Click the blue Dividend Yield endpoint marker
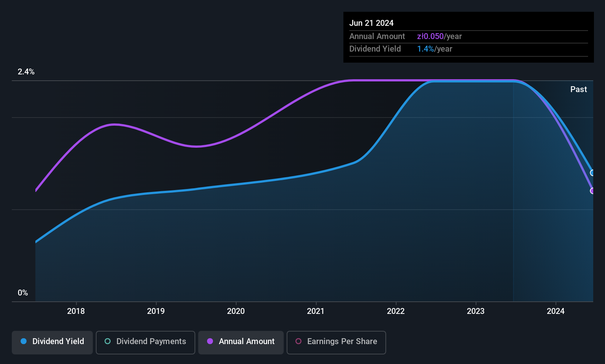 [x=592, y=173]
